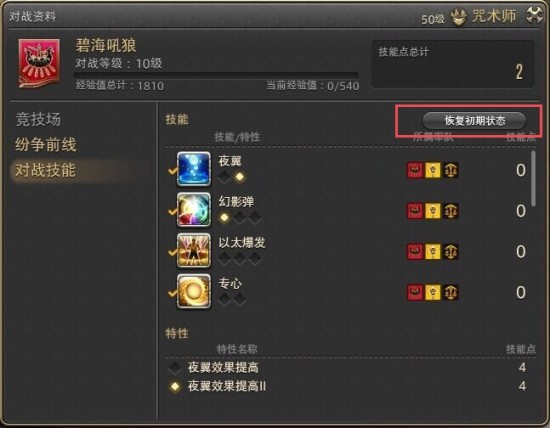
Task: Select the 专心 skill icon
Action: point(194,291)
